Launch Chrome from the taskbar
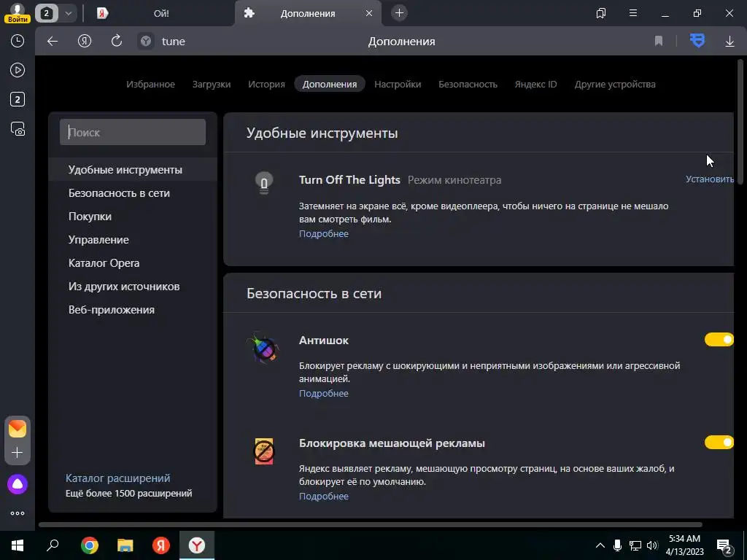Screen dimensions: 747x560 (90, 545)
